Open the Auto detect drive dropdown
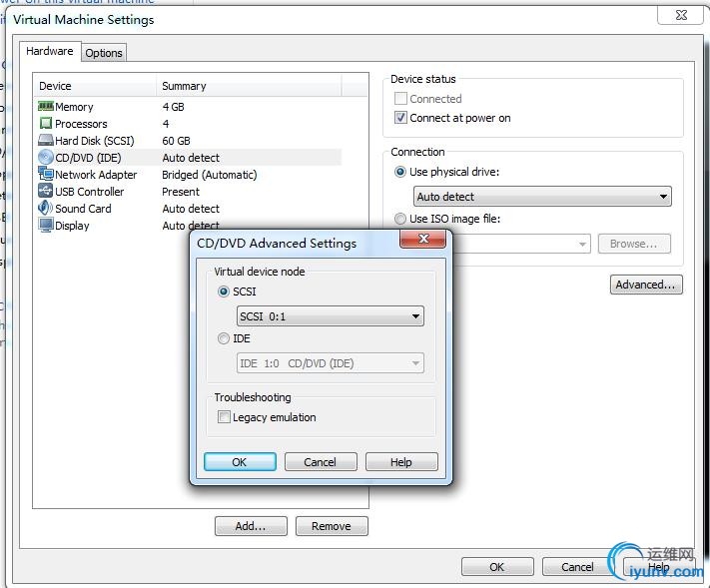This screenshot has width=710, height=588. pos(542,197)
